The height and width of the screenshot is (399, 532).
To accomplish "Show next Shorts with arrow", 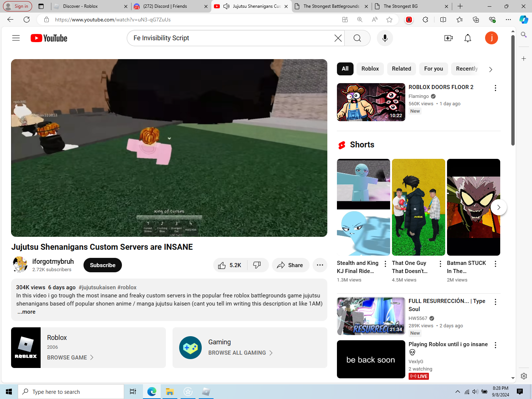I will 499,207.
